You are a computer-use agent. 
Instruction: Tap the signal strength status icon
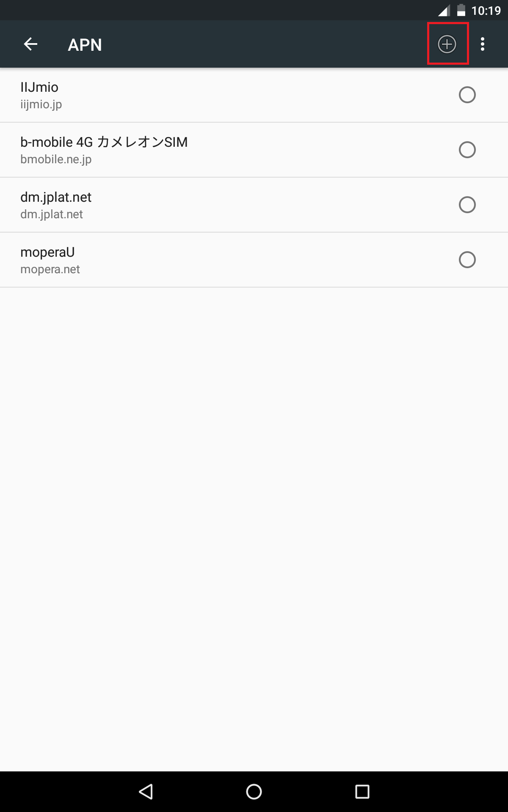pyautogui.click(x=444, y=10)
